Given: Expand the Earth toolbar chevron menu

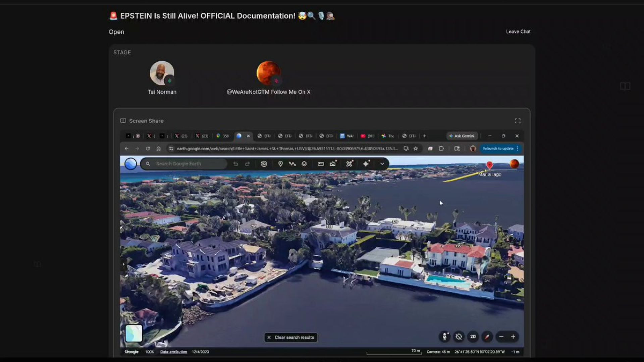Looking at the screenshot, I should 382,164.
